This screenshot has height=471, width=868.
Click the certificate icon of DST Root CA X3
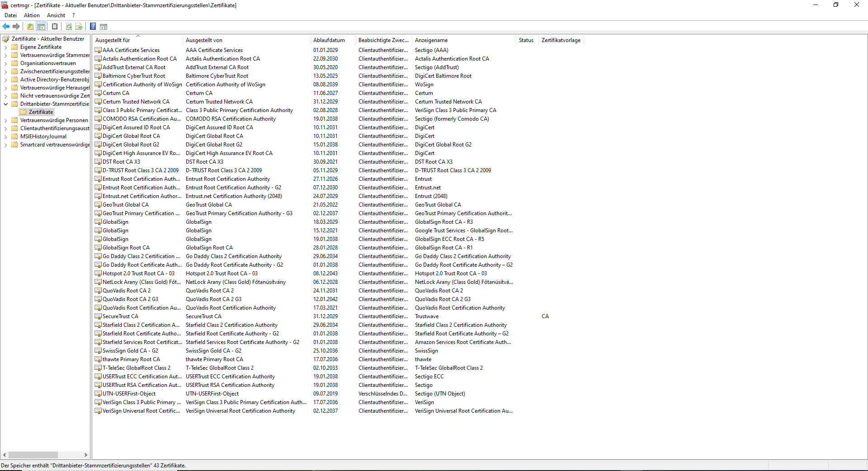click(98, 162)
